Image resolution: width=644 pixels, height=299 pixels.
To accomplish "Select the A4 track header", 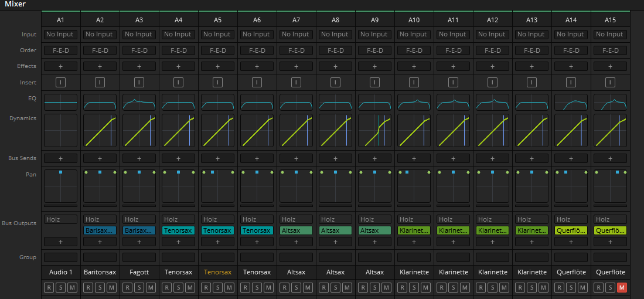I will [x=178, y=20].
